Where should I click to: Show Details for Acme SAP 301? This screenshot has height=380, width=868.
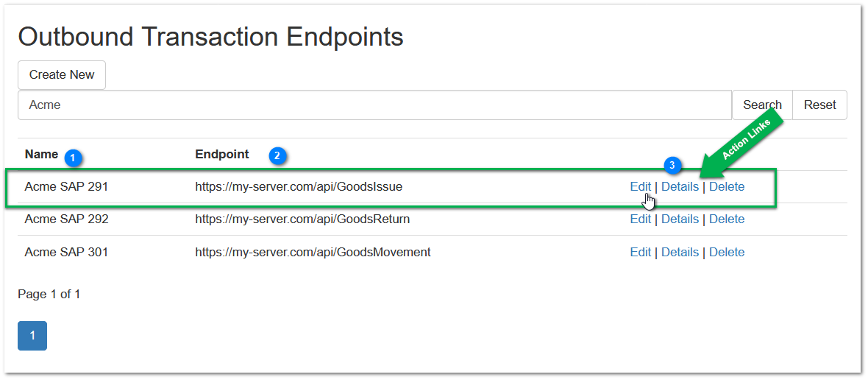tap(680, 253)
